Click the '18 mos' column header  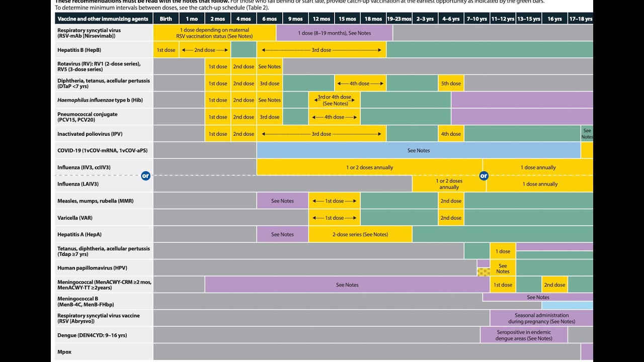pos(373,19)
